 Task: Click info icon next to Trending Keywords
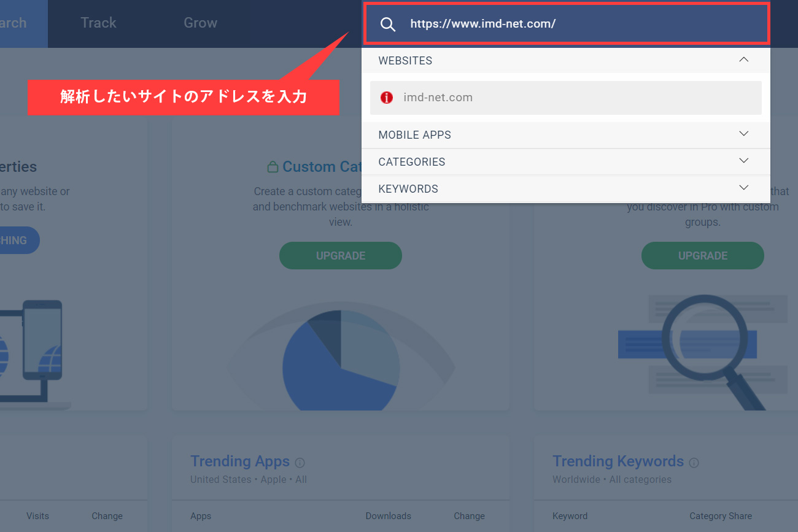tap(694, 463)
